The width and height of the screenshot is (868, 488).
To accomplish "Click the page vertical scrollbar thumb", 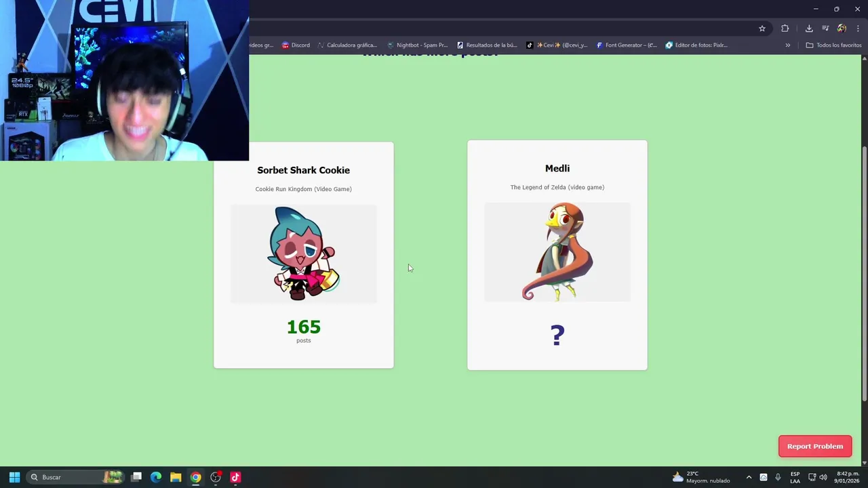I will [x=864, y=273].
